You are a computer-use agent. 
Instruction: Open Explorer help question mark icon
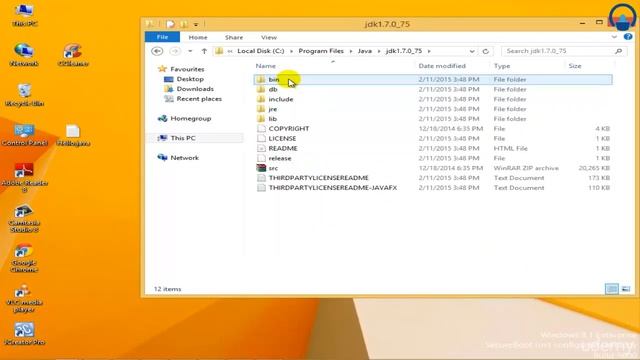coord(628,37)
